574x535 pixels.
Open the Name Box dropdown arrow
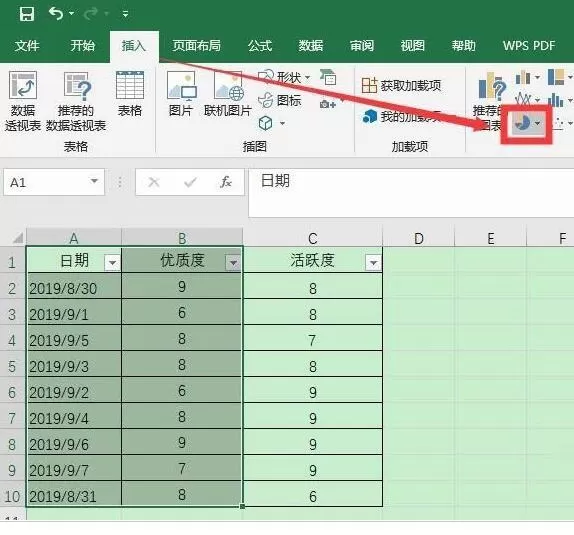[94, 181]
